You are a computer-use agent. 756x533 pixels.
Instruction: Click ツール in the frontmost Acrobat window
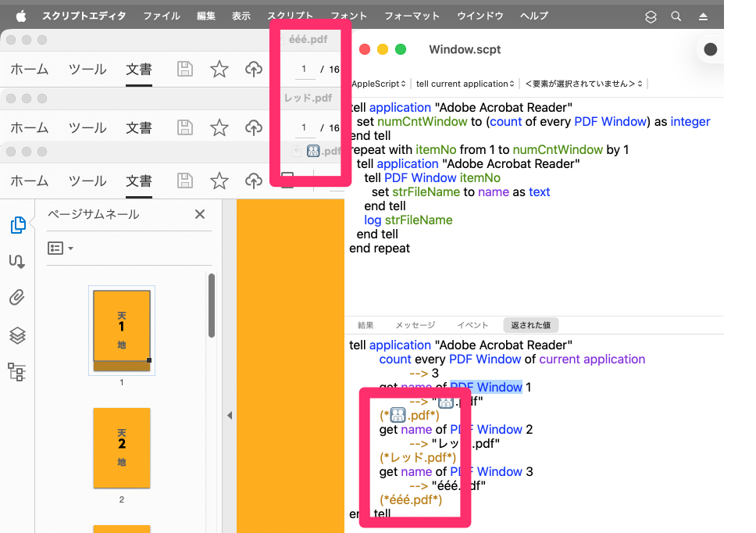(87, 181)
